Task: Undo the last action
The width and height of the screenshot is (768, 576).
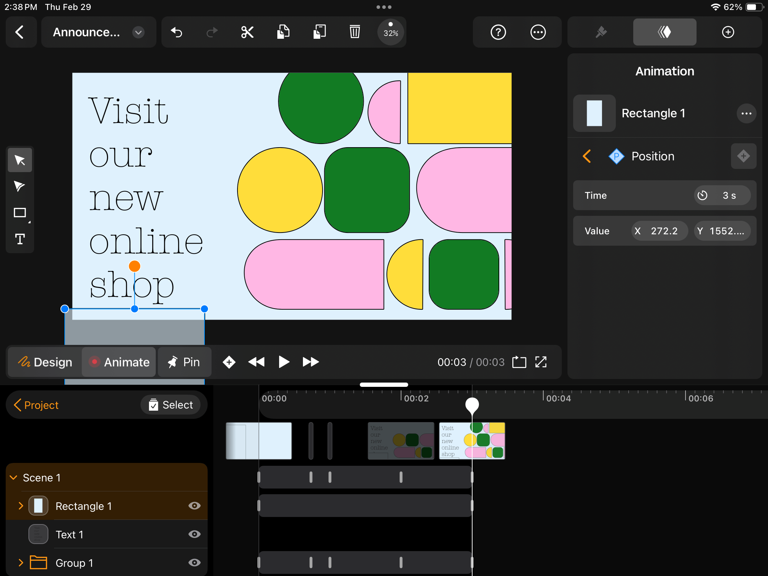Action: coord(176,32)
